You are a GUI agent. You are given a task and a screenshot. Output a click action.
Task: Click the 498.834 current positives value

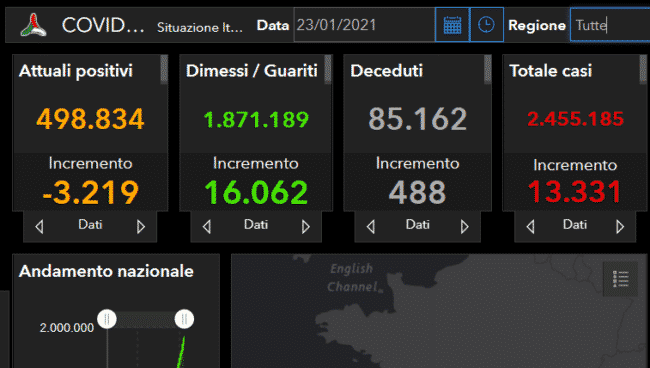[90, 119]
